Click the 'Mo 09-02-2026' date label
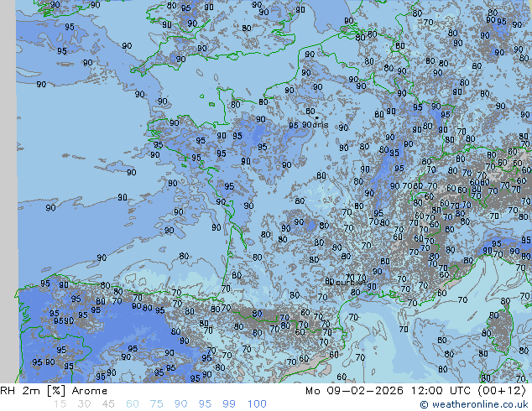 354,391
